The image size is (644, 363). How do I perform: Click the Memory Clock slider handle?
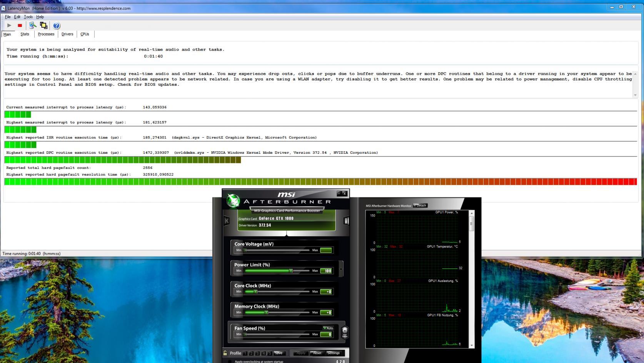point(266,312)
